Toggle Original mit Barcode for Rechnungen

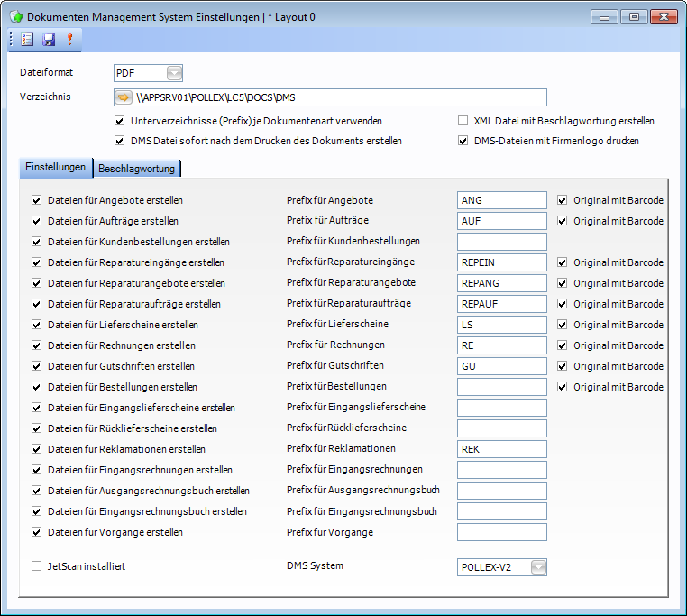pyautogui.click(x=563, y=345)
